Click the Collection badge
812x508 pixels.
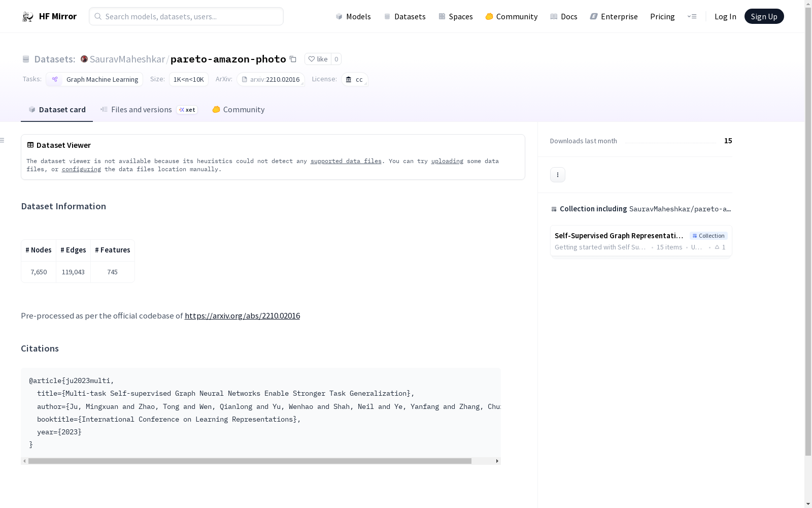[x=708, y=236]
